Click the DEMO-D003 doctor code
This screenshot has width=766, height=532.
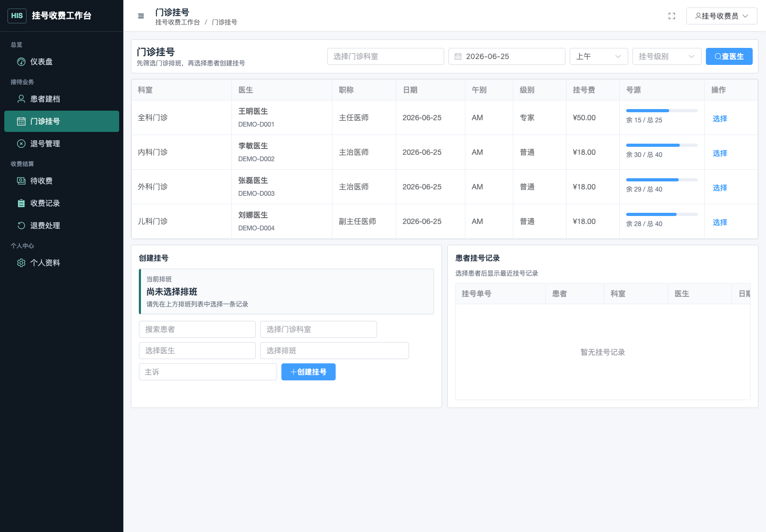[x=256, y=194]
